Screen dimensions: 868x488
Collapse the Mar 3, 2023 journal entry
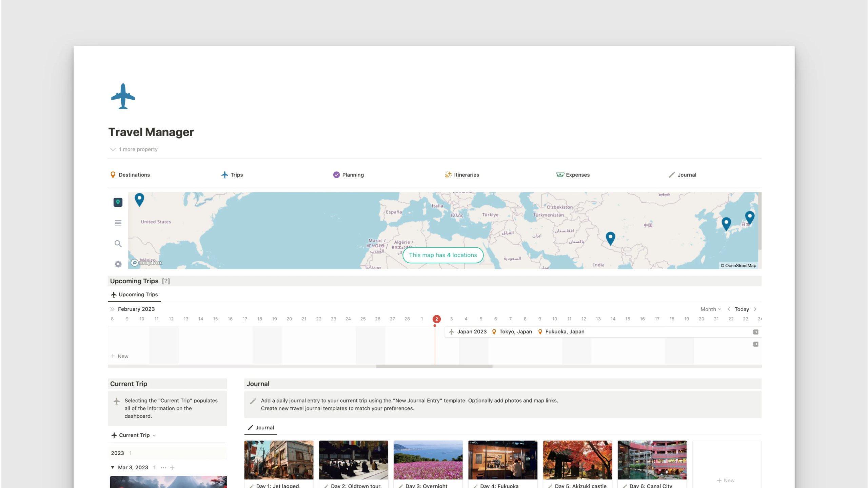coord(113,467)
